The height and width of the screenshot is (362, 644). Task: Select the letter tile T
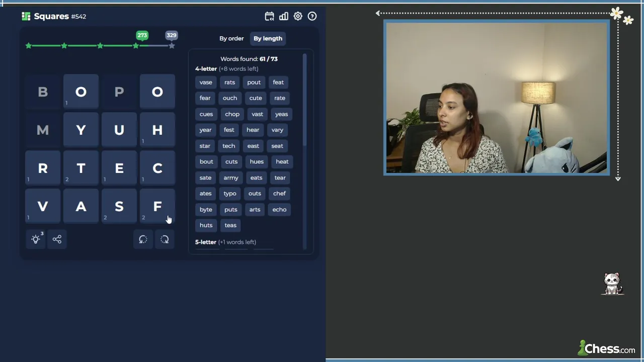(x=81, y=168)
